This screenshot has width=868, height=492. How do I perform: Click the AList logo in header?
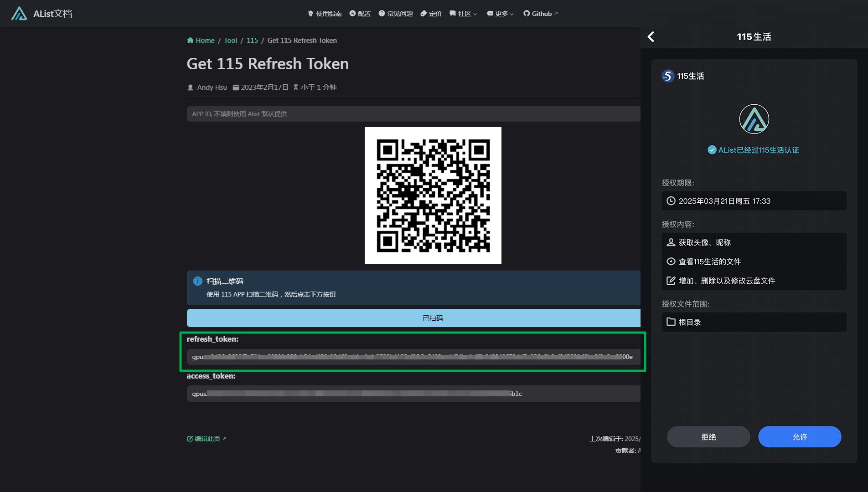tap(19, 14)
